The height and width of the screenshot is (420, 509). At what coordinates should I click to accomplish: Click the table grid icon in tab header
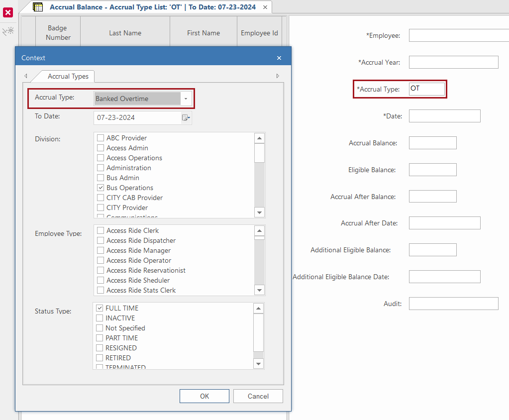coord(38,7)
